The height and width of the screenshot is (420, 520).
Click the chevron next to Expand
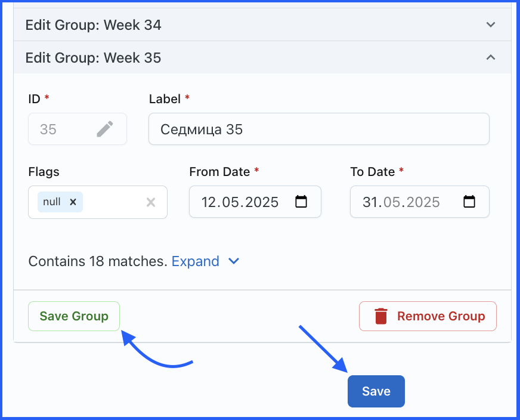234,261
